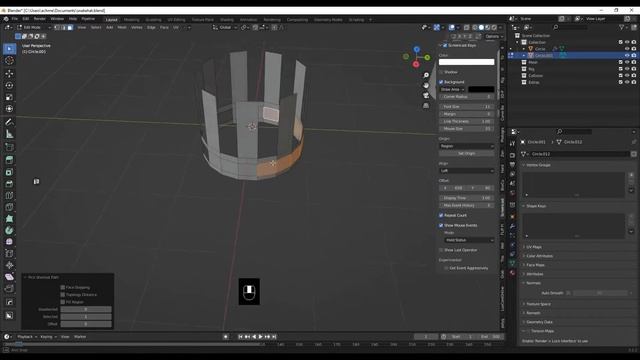Enable Face Stepping in Pick Shortest Path

(x=63, y=287)
